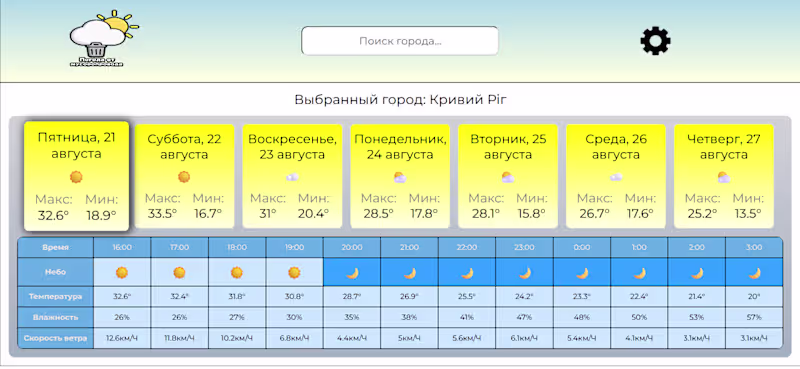This screenshot has width=800, height=369.
Task: Click the 4.1км/ч wind speed cell
Action: [x=639, y=338]
